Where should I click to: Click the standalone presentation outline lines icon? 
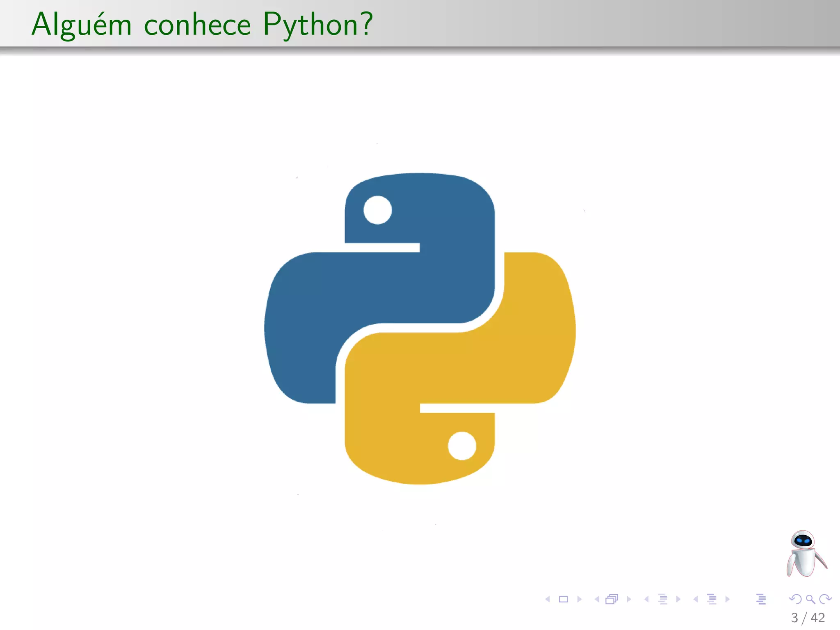[761, 599]
